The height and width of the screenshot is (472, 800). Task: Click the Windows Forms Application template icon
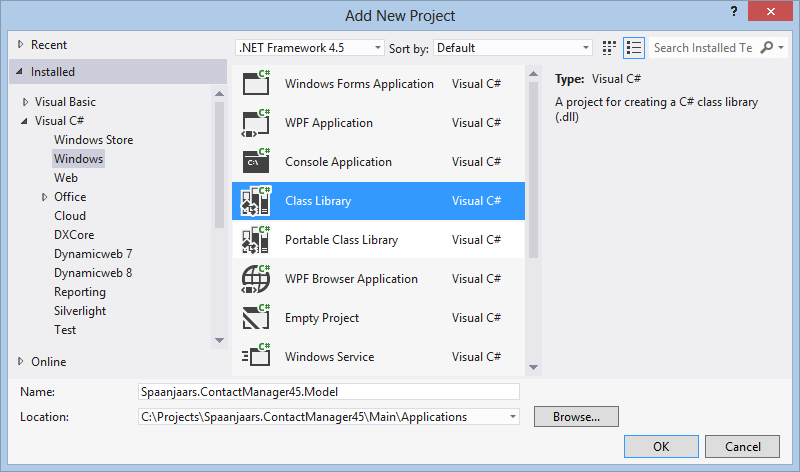[256, 84]
